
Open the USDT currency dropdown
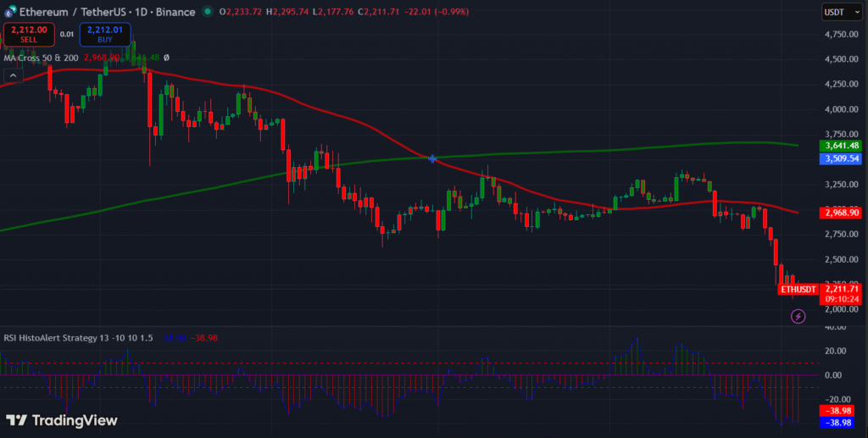point(839,12)
